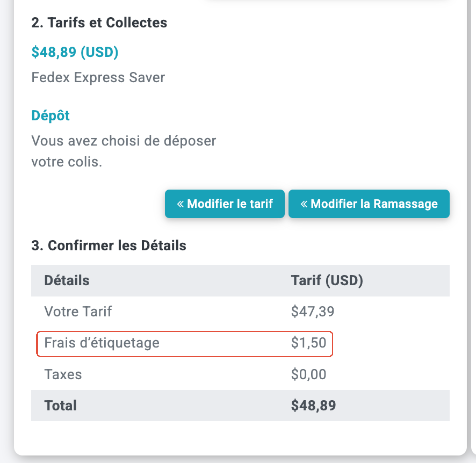The width and height of the screenshot is (476, 463).
Task: Click the Confirmer les Détails section title
Action: pos(109,246)
